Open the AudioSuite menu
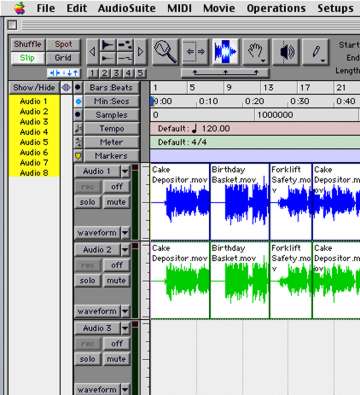This screenshot has width=360, height=395. 127,8
